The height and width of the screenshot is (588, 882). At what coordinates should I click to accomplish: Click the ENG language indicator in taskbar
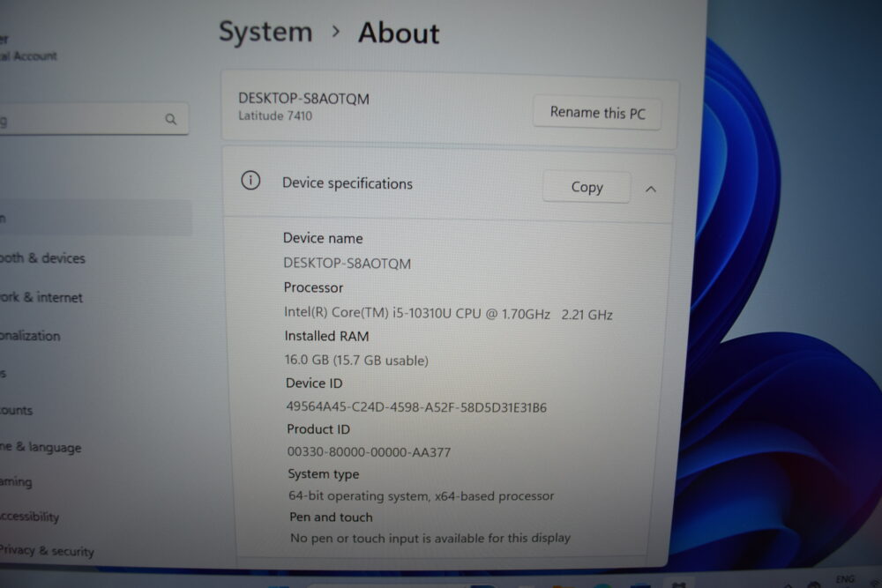(x=844, y=579)
